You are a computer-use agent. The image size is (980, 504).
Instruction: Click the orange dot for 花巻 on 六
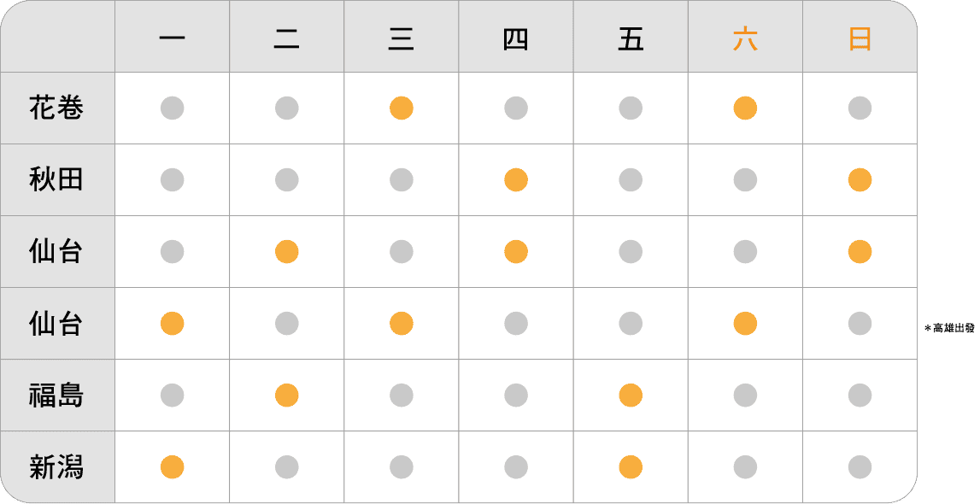[x=745, y=108]
